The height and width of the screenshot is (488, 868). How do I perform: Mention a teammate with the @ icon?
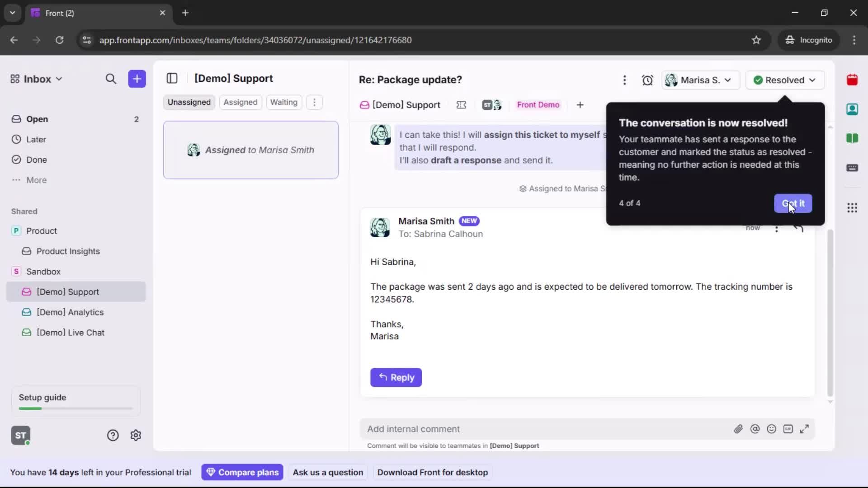pos(755,429)
